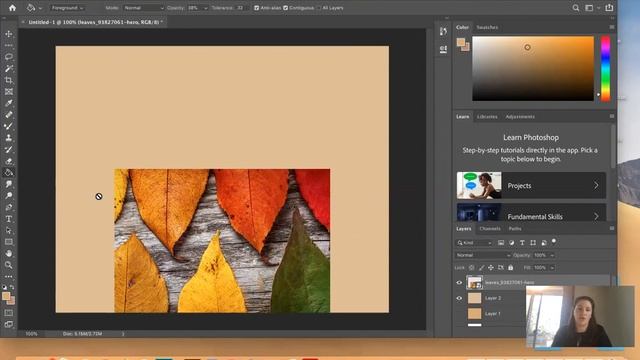Select the Hand tool
640x360 pixels.
9,253
